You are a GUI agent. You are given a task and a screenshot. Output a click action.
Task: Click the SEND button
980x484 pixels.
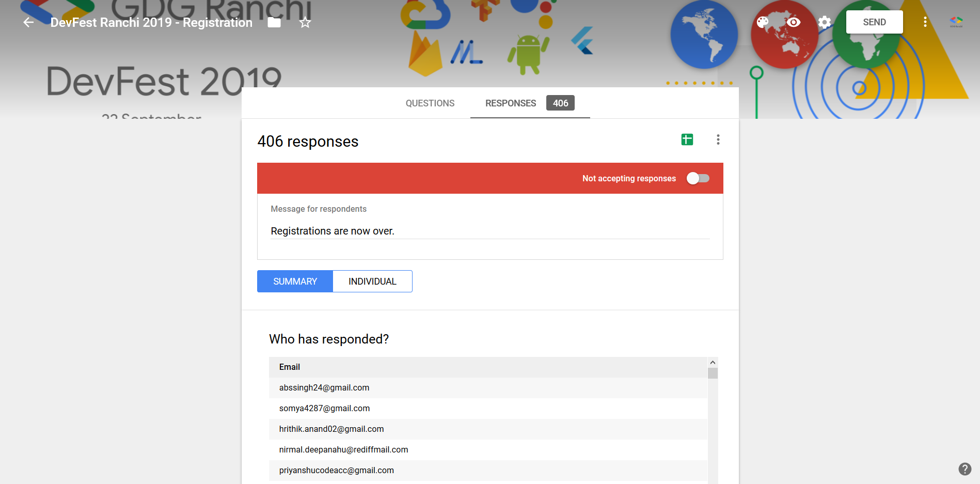click(874, 22)
